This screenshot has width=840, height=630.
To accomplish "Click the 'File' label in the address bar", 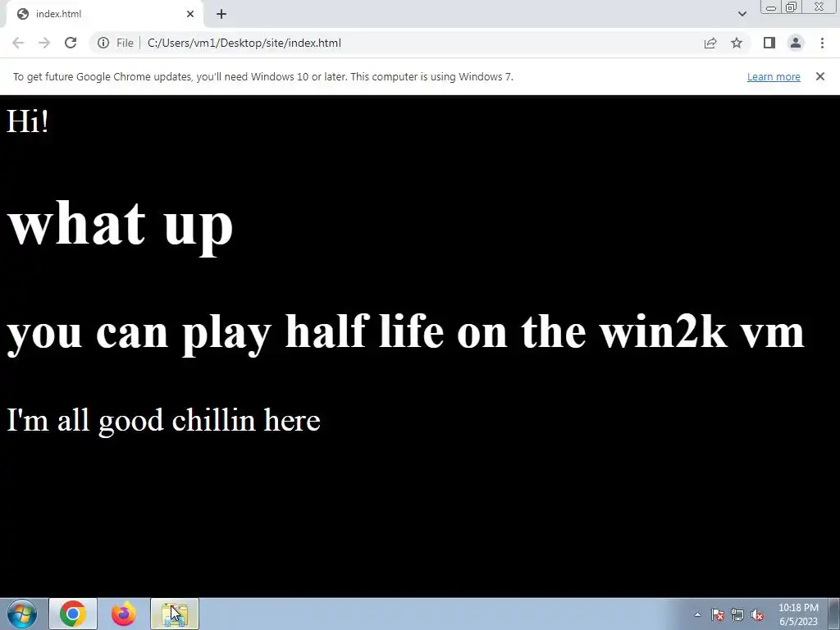I will [125, 43].
